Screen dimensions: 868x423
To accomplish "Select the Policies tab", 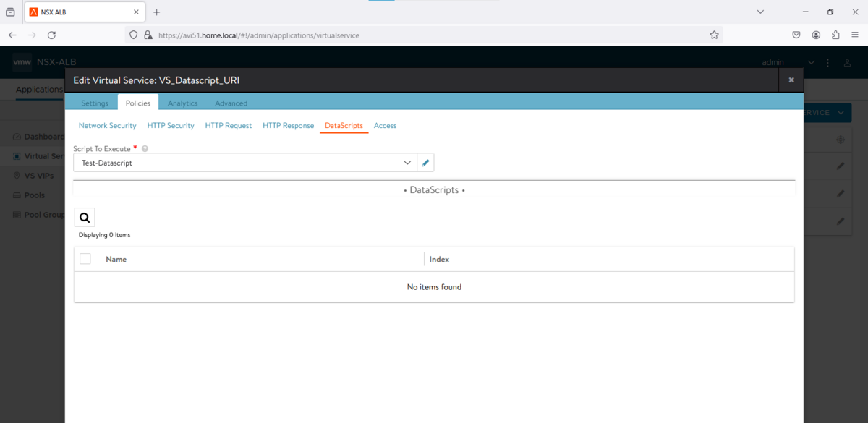I will [x=138, y=103].
